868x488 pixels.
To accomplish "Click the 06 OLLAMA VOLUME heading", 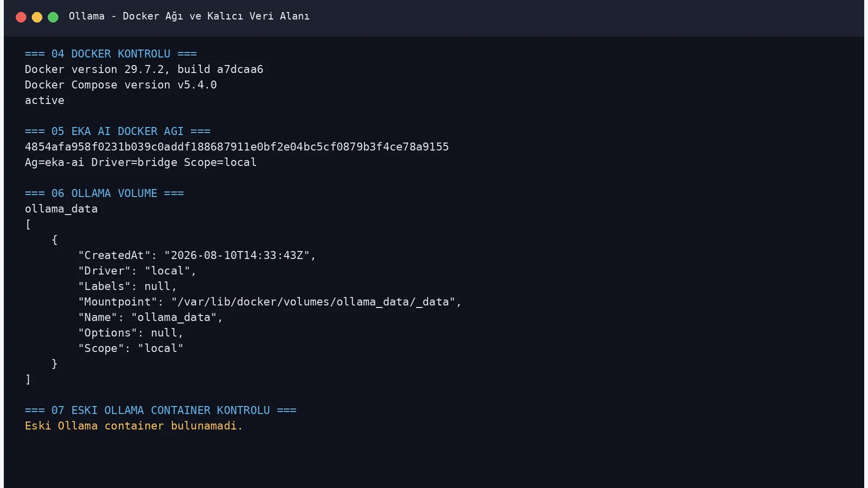I will point(104,194).
